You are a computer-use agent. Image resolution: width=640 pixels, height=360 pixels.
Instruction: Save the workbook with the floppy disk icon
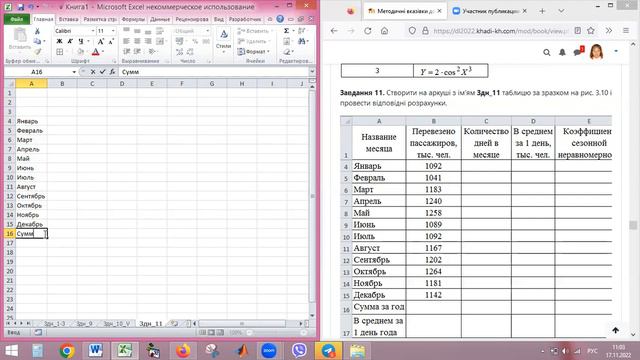click(x=20, y=7)
